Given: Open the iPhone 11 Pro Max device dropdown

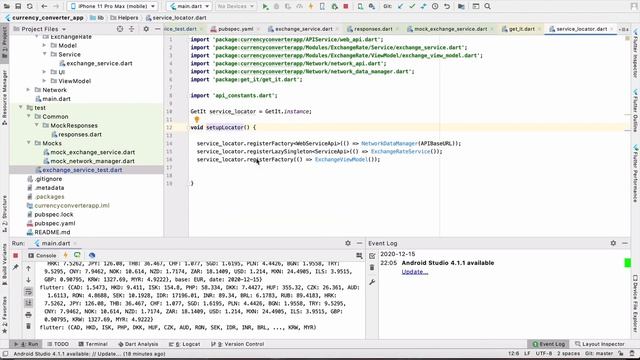Looking at the screenshot, I should (113, 7).
